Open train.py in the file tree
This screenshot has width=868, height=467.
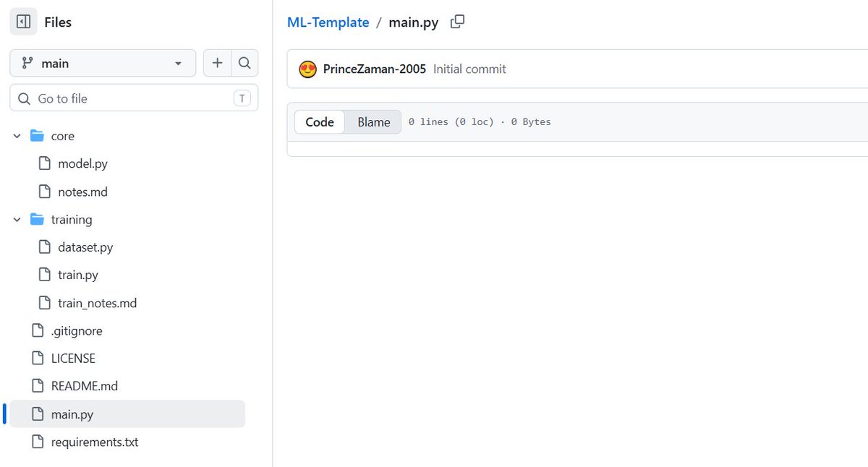[78, 275]
